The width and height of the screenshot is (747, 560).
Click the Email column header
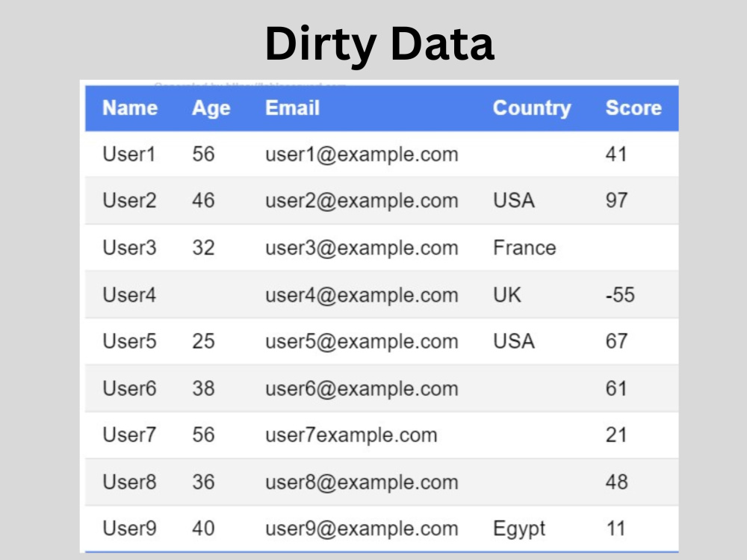tap(292, 108)
